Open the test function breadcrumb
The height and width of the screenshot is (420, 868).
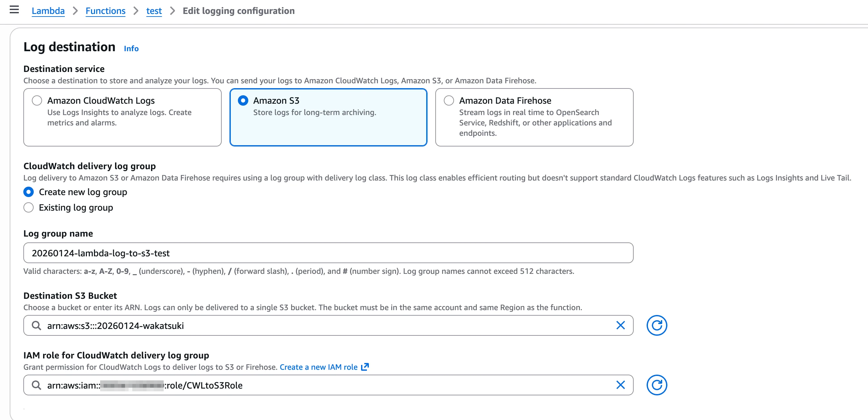(x=154, y=11)
